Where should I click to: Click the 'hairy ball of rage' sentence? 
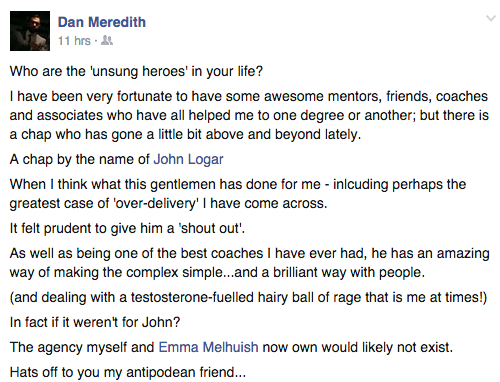(248, 297)
